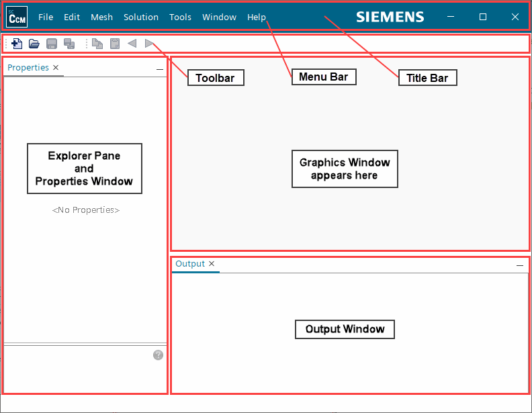Image resolution: width=532 pixels, height=413 pixels.
Task: Click the left-pointing back arrow icon
Action: 132,44
